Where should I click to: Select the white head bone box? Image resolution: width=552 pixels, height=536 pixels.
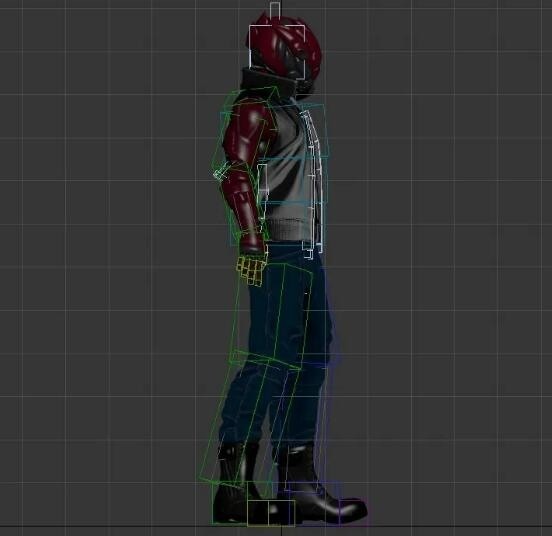[x=277, y=51]
